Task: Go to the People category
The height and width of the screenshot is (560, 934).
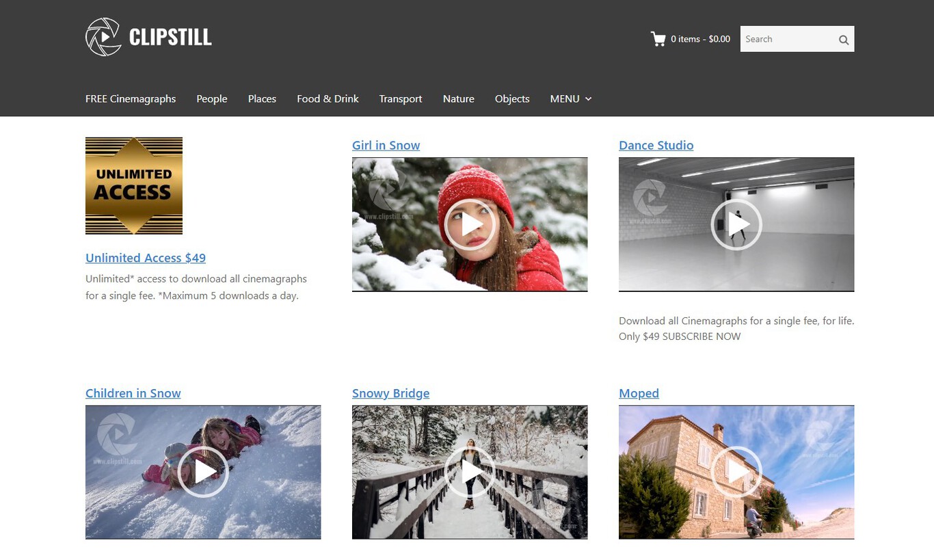Action: [x=212, y=99]
